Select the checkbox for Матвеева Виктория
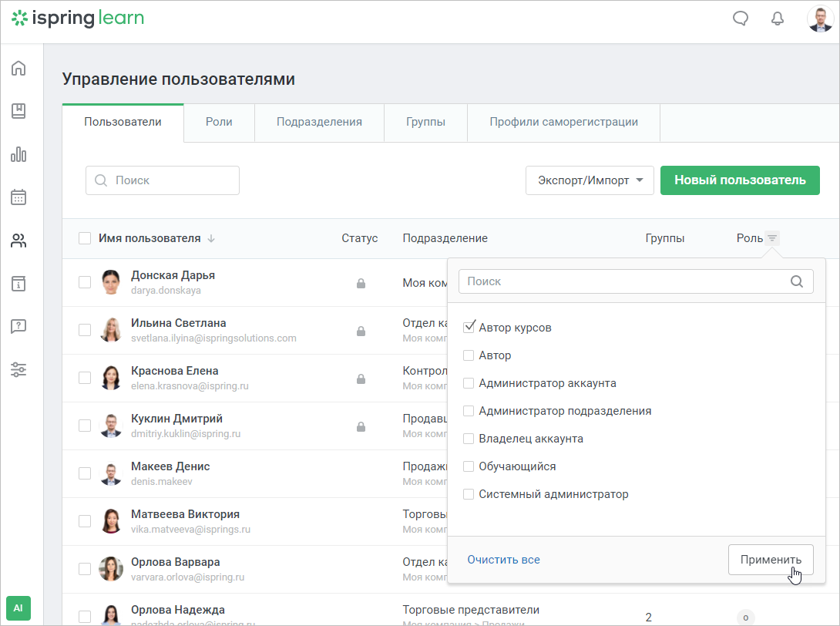The width and height of the screenshot is (840, 626). click(x=85, y=521)
